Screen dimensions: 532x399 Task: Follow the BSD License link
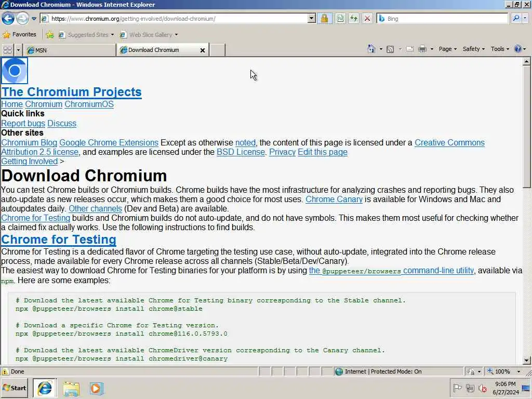click(x=241, y=152)
